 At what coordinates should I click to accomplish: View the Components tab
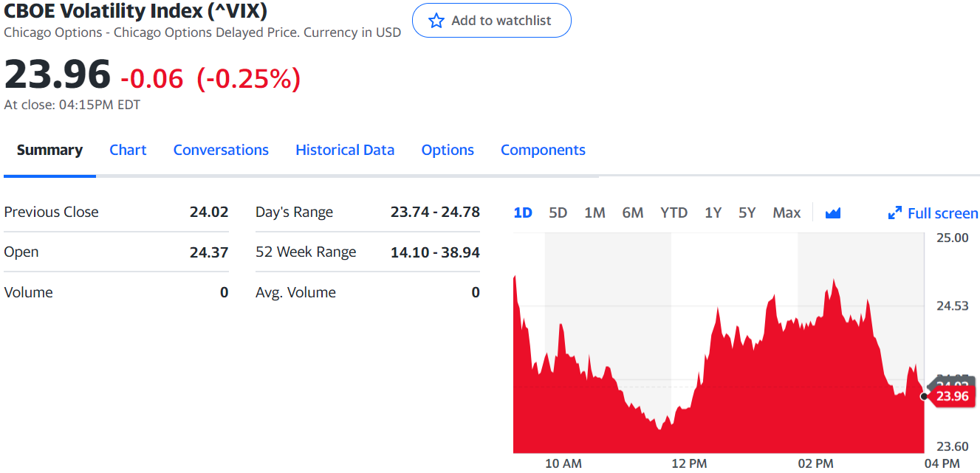(x=543, y=150)
